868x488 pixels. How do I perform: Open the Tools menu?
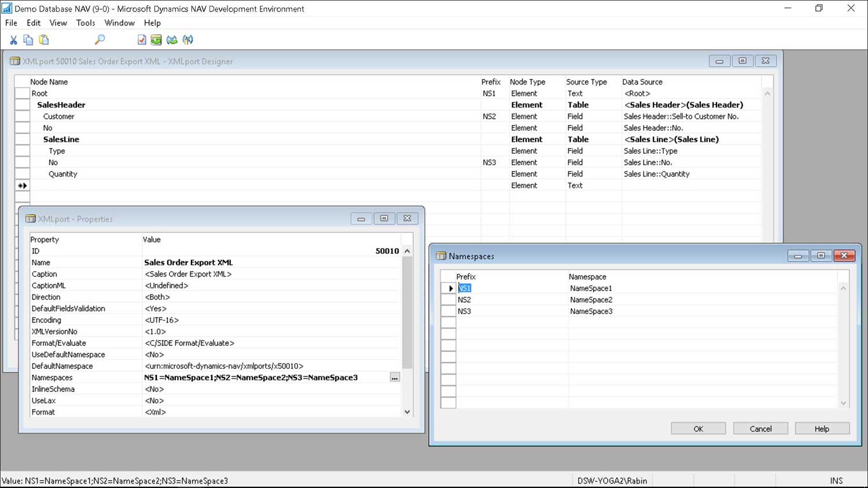85,23
